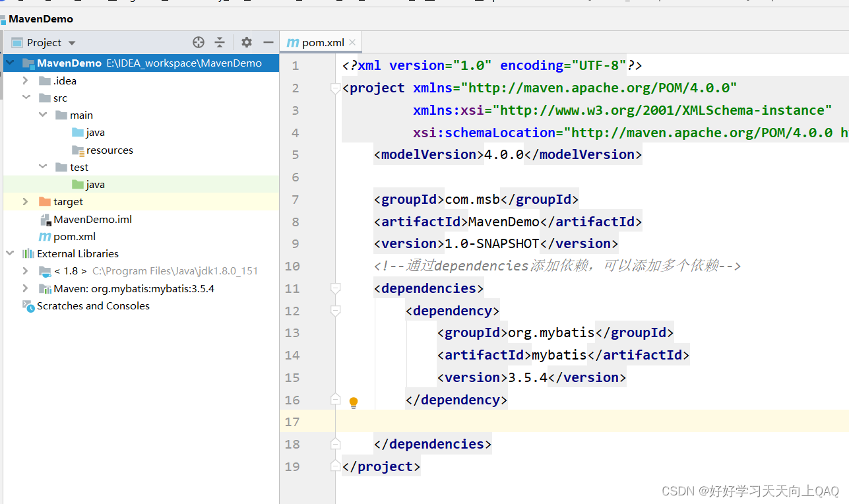This screenshot has height=504, width=849.
Task: Hide the Project panel using minus icon
Action: pyautogui.click(x=268, y=42)
